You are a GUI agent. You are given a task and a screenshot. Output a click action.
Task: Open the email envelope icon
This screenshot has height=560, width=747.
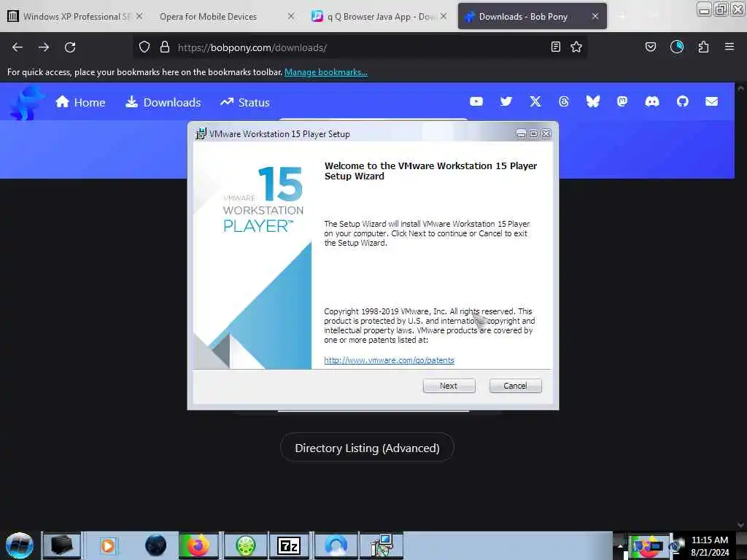[x=712, y=101]
